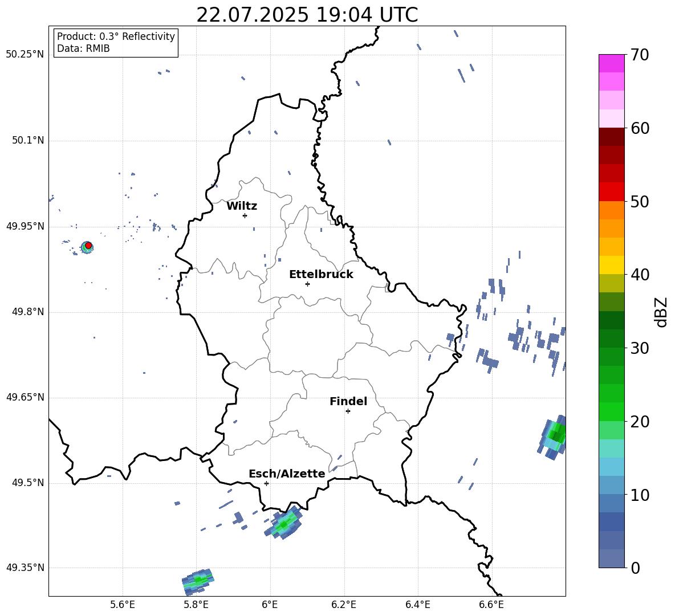Click the 49.95°N latitude label
This screenshot has width=675, height=616.
25,226
